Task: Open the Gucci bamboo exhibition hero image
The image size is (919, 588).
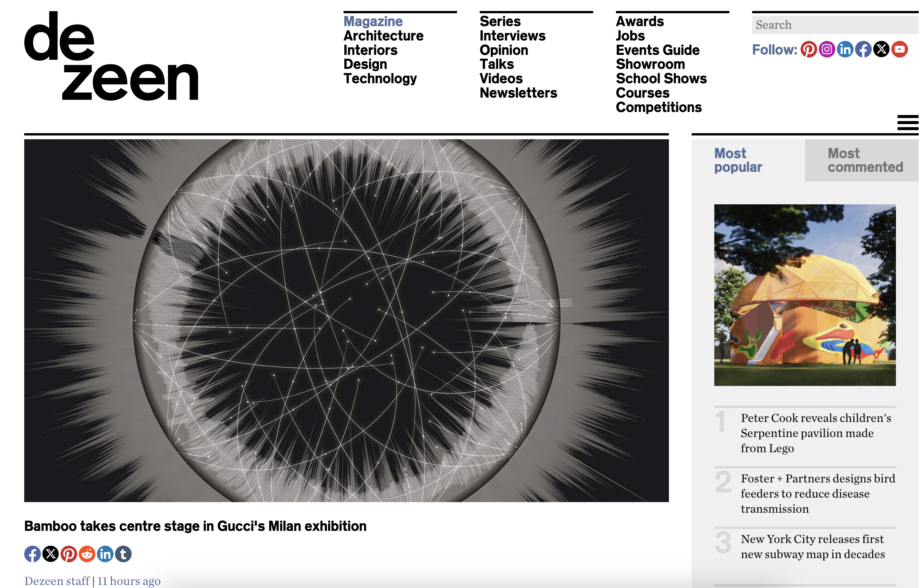Action: [x=346, y=321]
